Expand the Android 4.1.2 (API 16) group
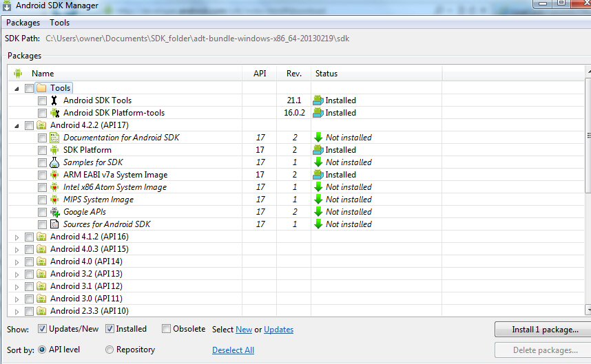This screenshot has width=591, height=364. tap(17, 237)
